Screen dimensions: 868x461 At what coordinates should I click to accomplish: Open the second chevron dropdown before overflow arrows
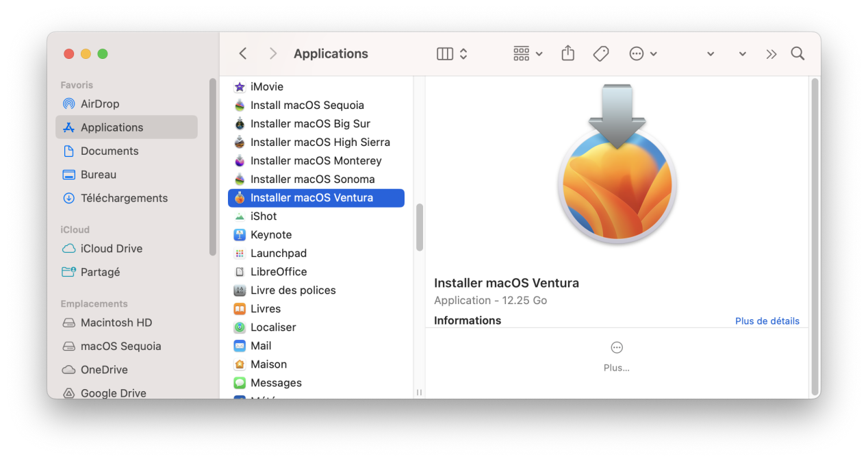742,54
